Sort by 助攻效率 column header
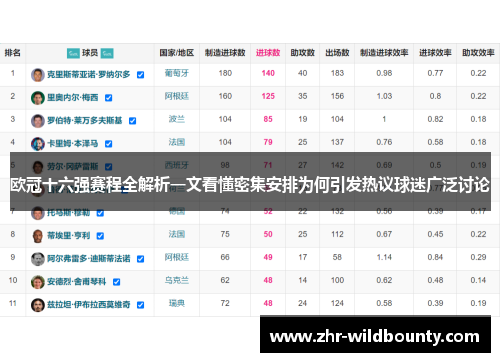 click(478, 53)
